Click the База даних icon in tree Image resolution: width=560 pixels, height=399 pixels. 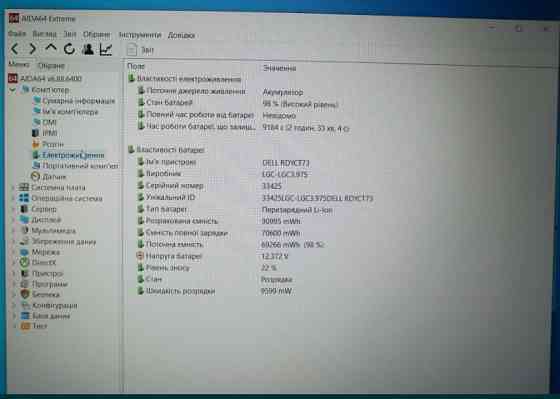(x=25, y=316)
